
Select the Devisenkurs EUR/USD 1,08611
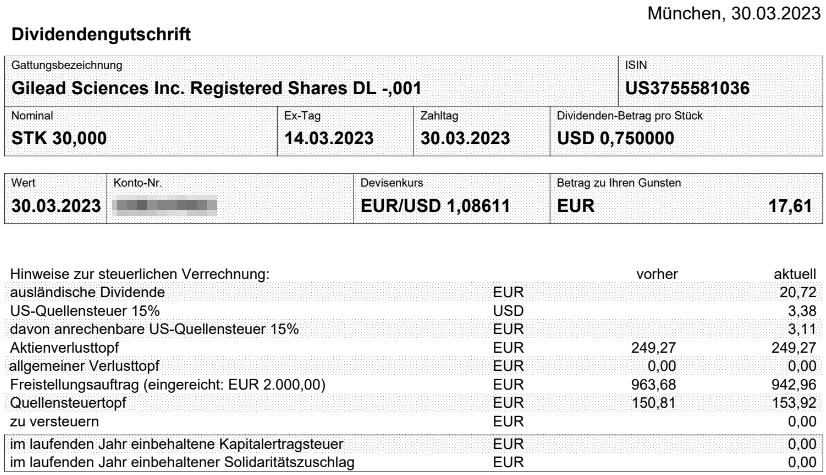pos(435,205)
